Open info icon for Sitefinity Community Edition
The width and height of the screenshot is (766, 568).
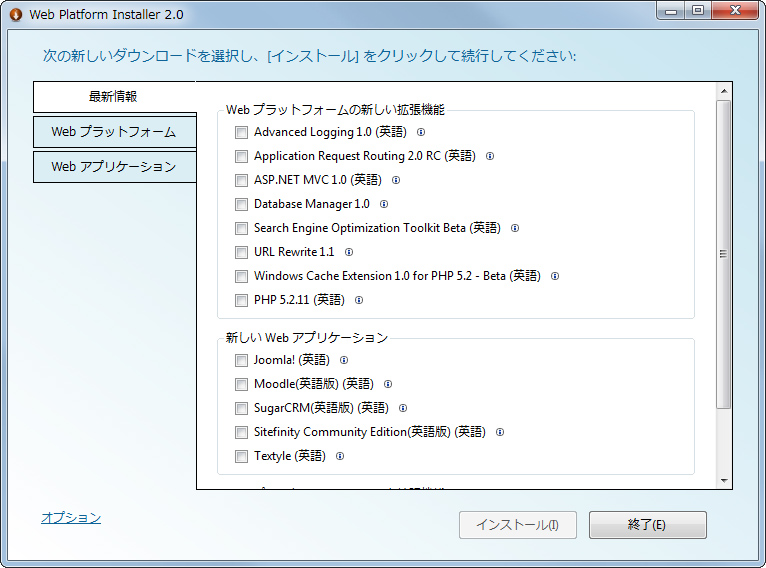(500, 432)
